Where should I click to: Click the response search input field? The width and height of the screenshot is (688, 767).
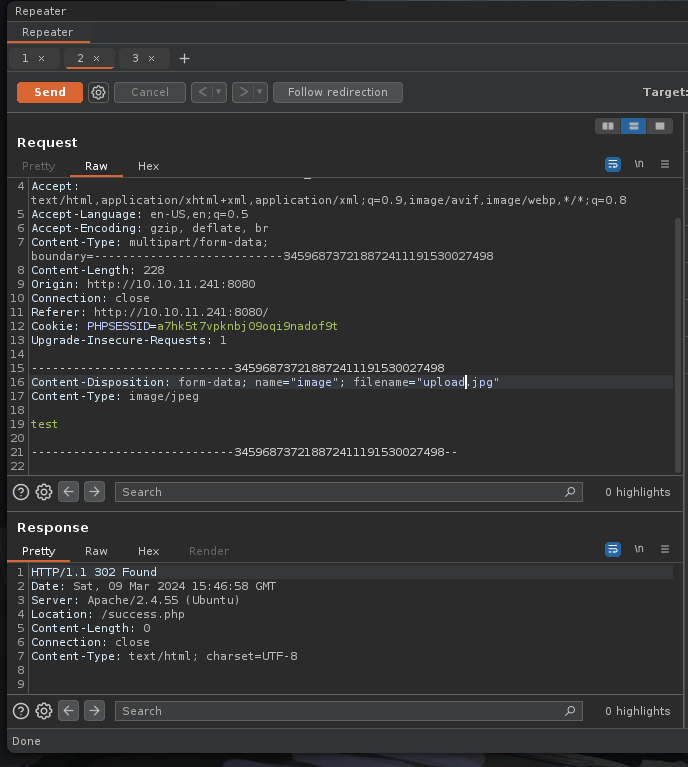(340, 711)
